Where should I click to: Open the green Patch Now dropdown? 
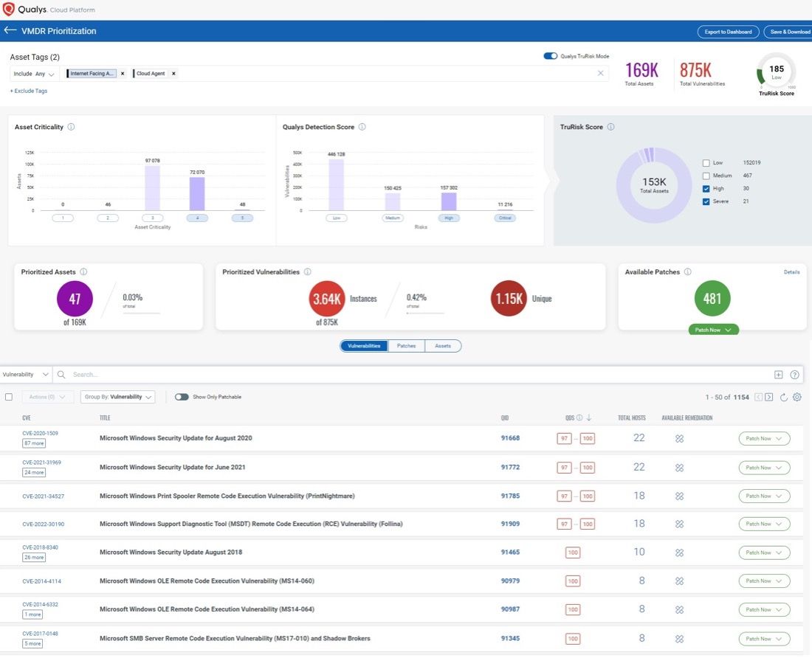click(x=713, y=330)
